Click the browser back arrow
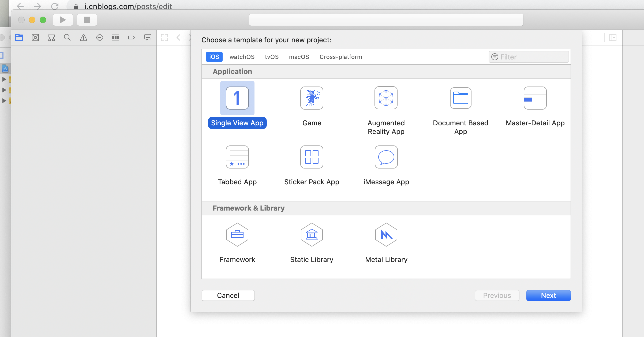The height and width of the screenshot is (337, 644). point(20,6)
